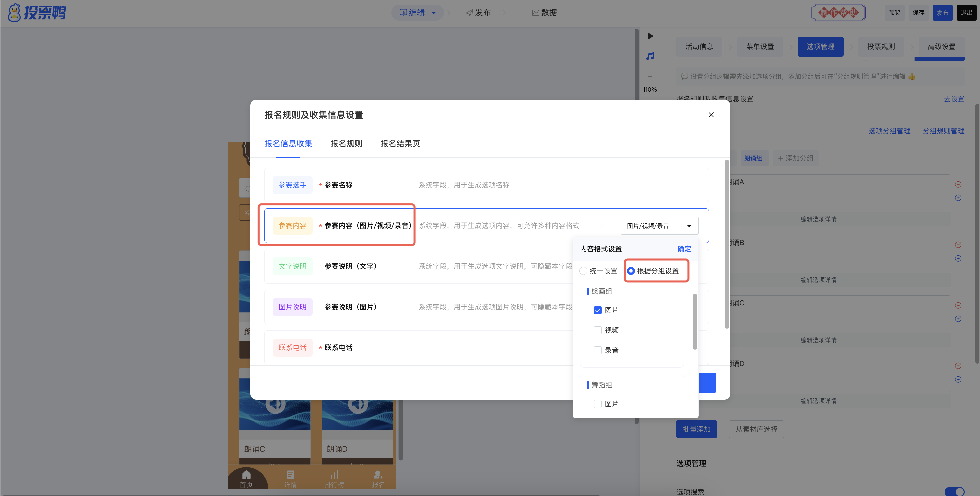The width and height of the screenshot is (980, 496).
Task: Select the 选项管理 step tab
Action: point(820,47)
